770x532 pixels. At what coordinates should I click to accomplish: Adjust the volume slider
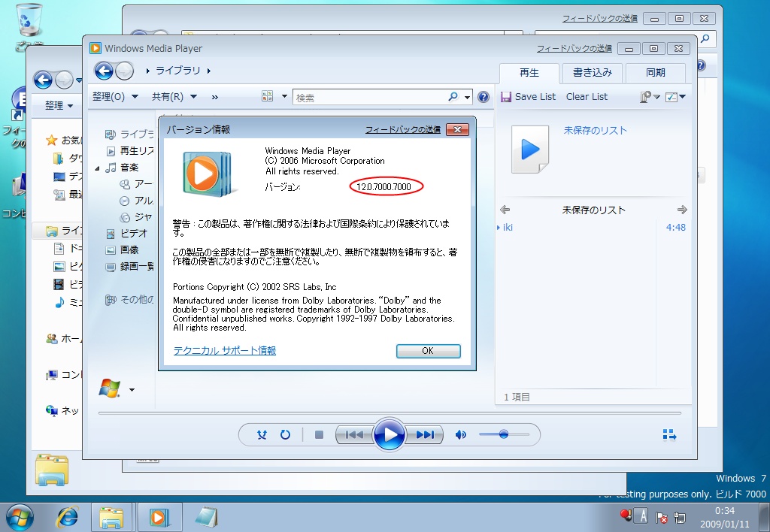504,434
